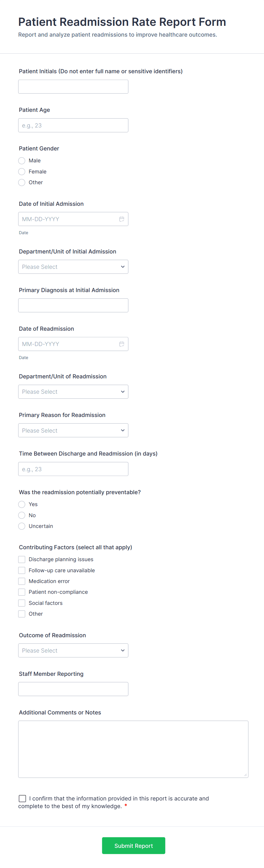Click the Staff Member Reporting text box
This screenshot has height=868, width=264.
[73, 689]
